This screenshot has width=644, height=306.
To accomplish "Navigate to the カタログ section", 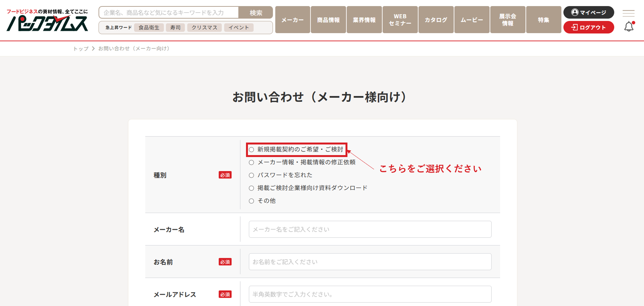I will coord(436,20).
